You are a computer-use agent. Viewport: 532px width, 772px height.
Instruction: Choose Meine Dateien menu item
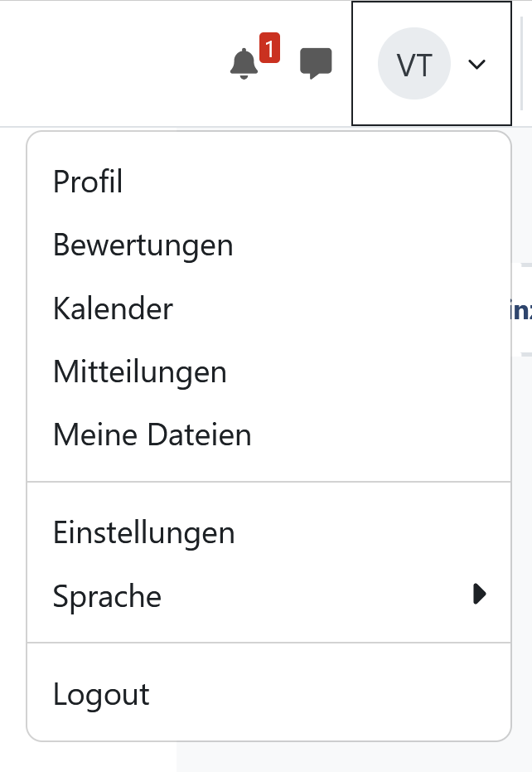pyautogui.click(x=152, y=435)
